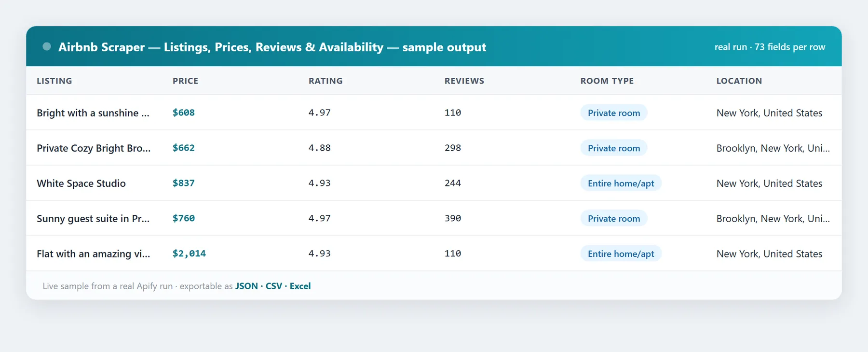Click the $2,014 price cell
This screenshot has height=352, width=868.
click(189, 253)
